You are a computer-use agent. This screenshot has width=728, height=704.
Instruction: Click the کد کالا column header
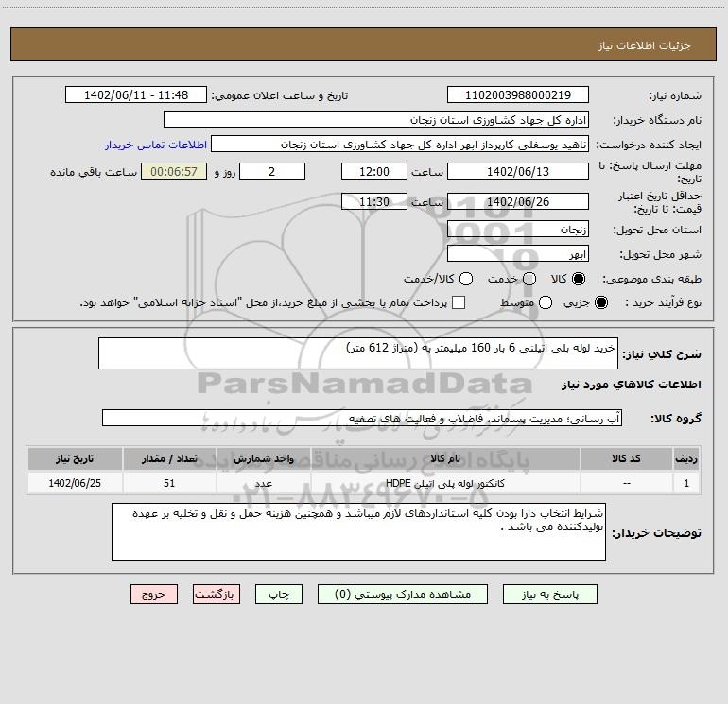[626, 459]
